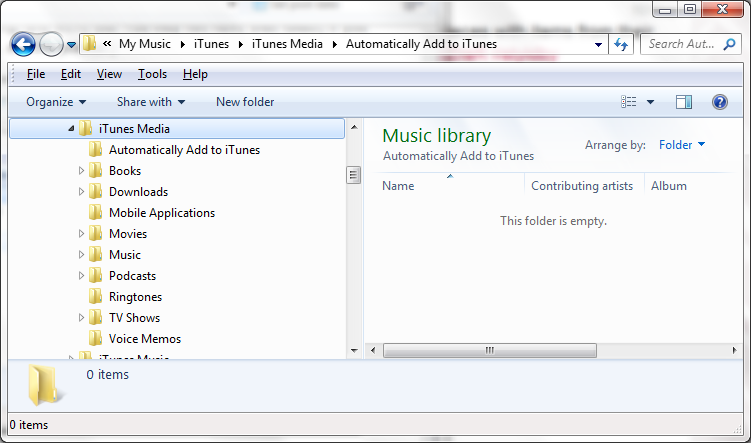751x443 pixels.
Task: Select the Movies folder
Action: pos(128,234)
